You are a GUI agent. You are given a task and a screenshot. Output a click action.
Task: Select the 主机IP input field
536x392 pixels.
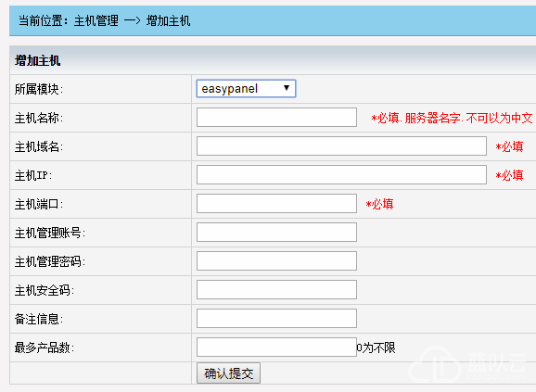coord(341,175)
